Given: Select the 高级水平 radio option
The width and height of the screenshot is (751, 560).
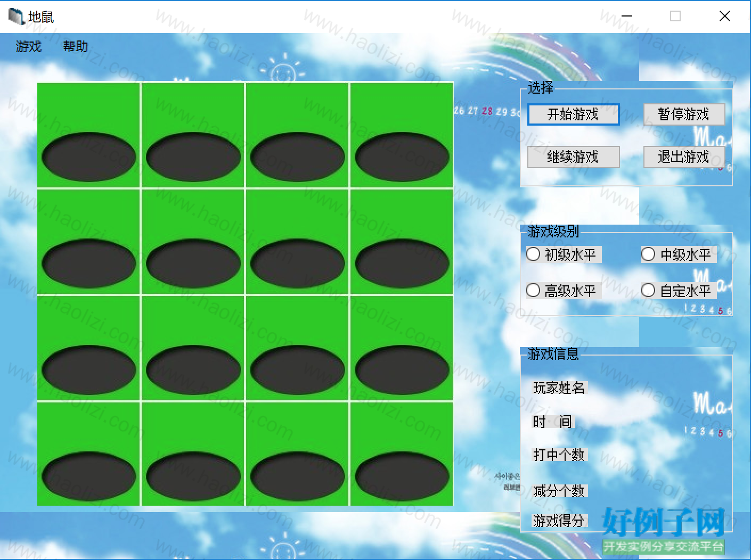Looking at the screenshot, I should (x=564, y=291).
